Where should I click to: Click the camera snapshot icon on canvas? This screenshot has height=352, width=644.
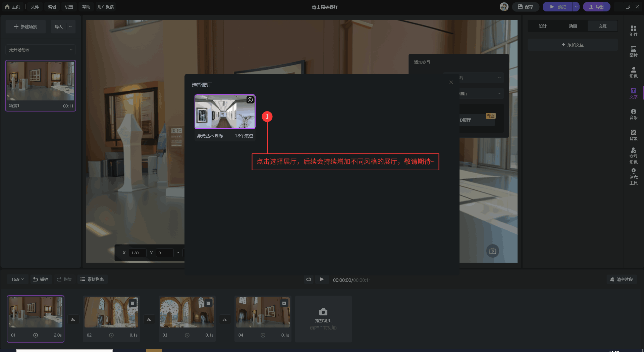pos(492,251)
